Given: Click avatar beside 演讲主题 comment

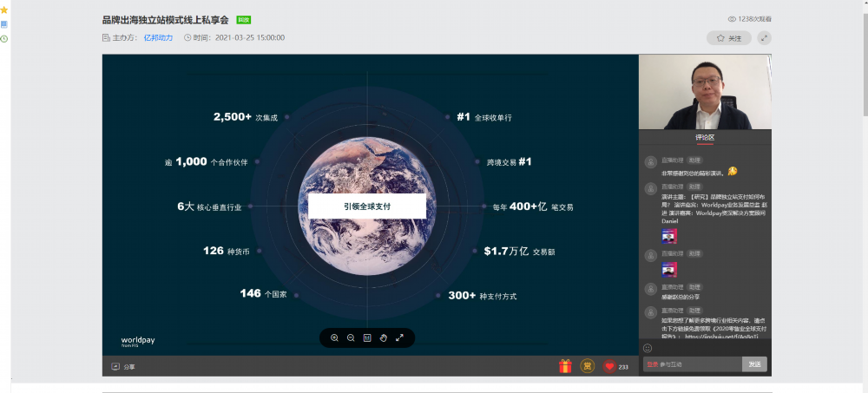Looking at the screenshot, I should pyautogui.click(x=651, y=189).
